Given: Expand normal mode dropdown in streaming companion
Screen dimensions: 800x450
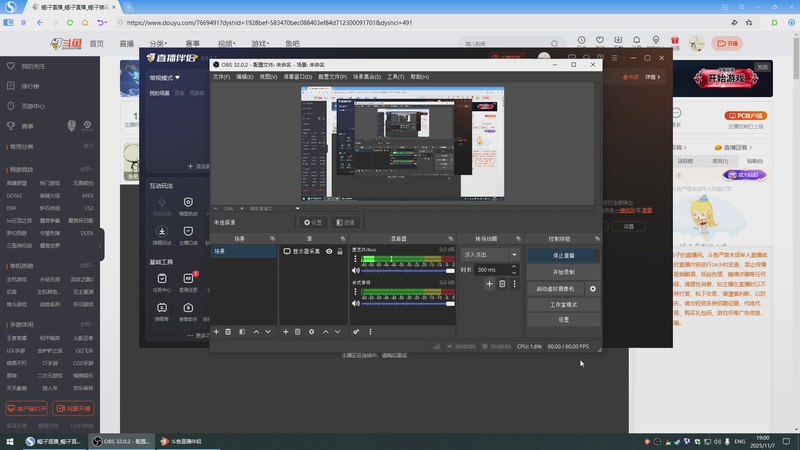Looking at the screenshot, I should (x=164, y=78).
